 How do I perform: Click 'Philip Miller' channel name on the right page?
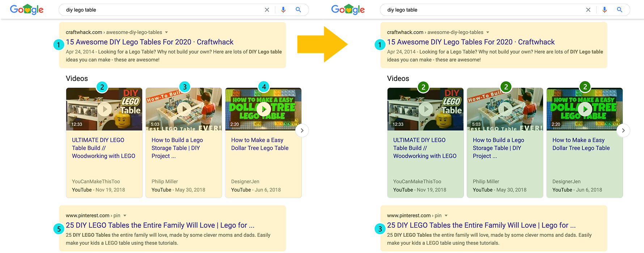click(486, 181)
